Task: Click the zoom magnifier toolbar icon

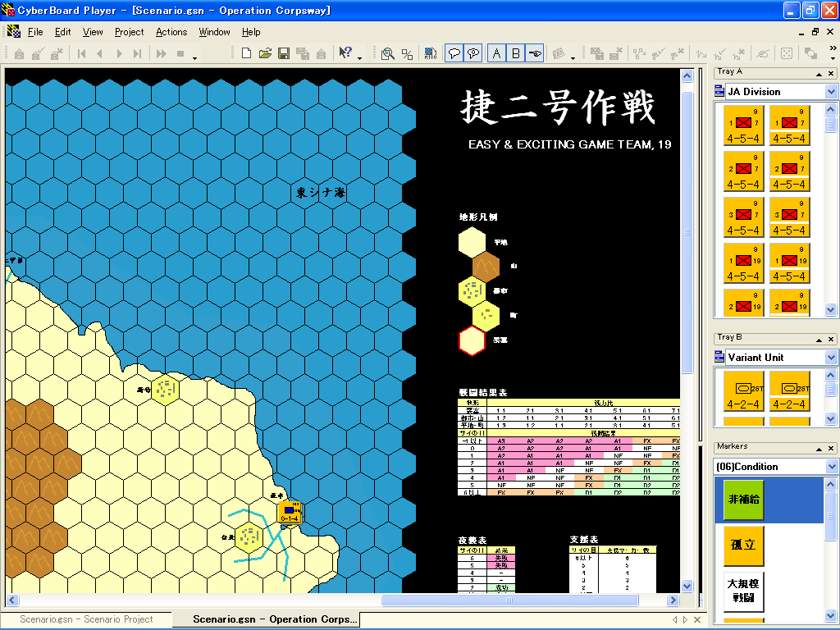Action: click(x=388, y=53)
